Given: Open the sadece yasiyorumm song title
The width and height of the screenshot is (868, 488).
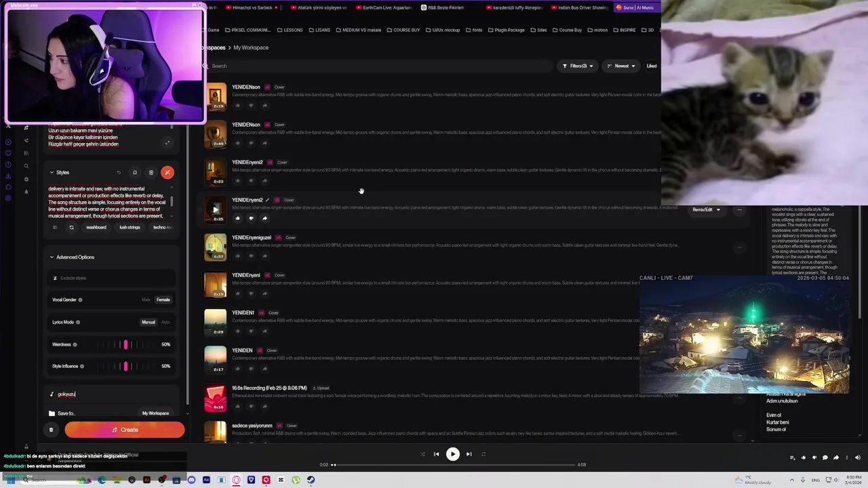Looking at the screenshot, I should [252, 426].
